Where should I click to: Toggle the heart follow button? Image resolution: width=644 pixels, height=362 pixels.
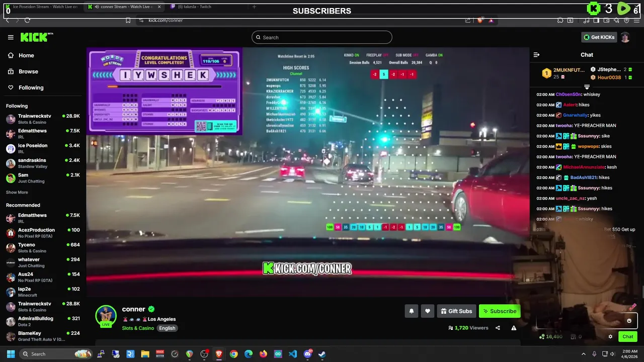(427, 311)
